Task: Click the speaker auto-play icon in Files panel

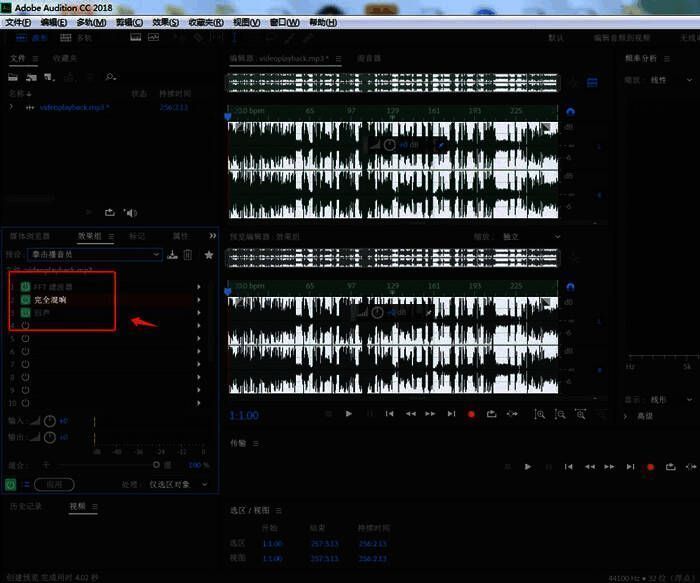Action: coord(130,212)
